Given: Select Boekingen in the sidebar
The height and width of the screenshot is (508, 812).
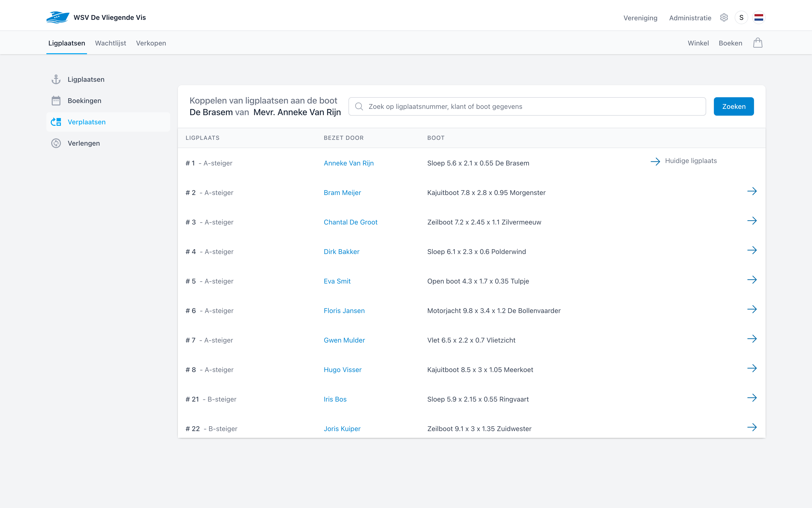Looking at the screenshot, I should point(108,100).
